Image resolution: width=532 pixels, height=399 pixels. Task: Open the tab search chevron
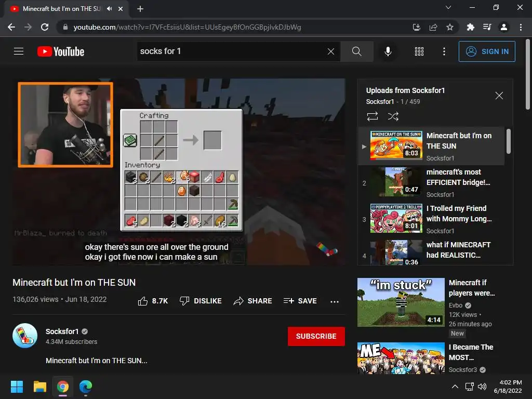coord(448,7)
